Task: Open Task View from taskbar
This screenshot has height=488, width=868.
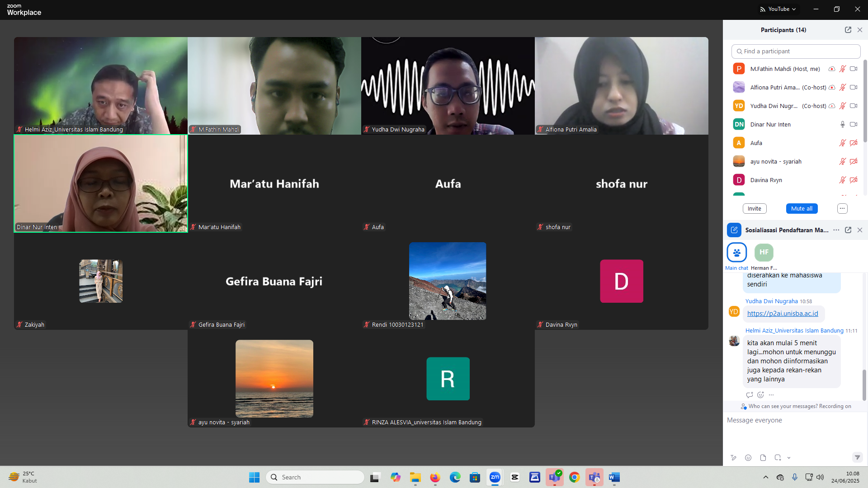Action: 375,477
